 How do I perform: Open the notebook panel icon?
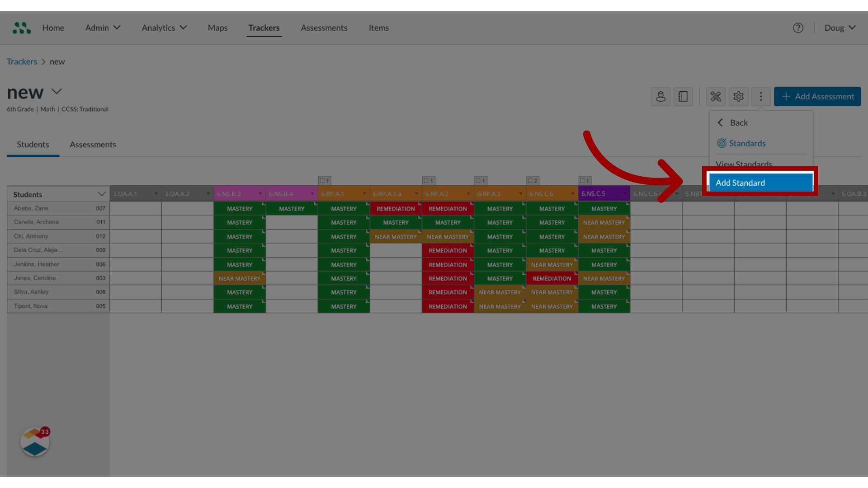[x=683, y=96]
